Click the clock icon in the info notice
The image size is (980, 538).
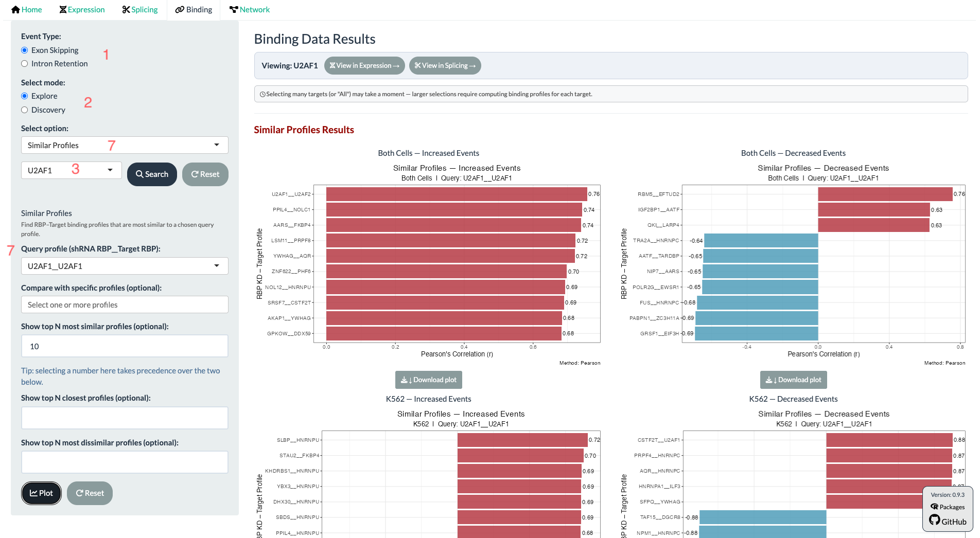pos(262,94)
